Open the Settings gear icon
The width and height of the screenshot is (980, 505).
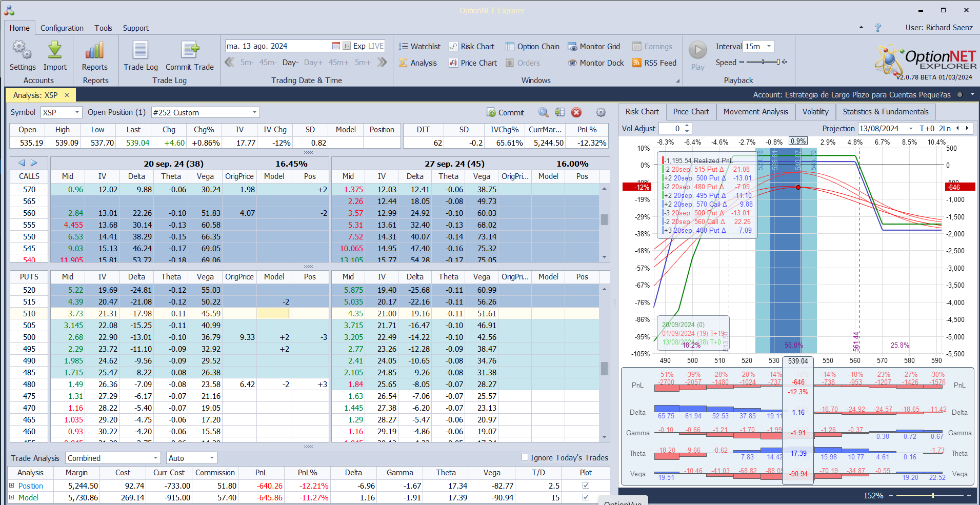click(22, 50)
